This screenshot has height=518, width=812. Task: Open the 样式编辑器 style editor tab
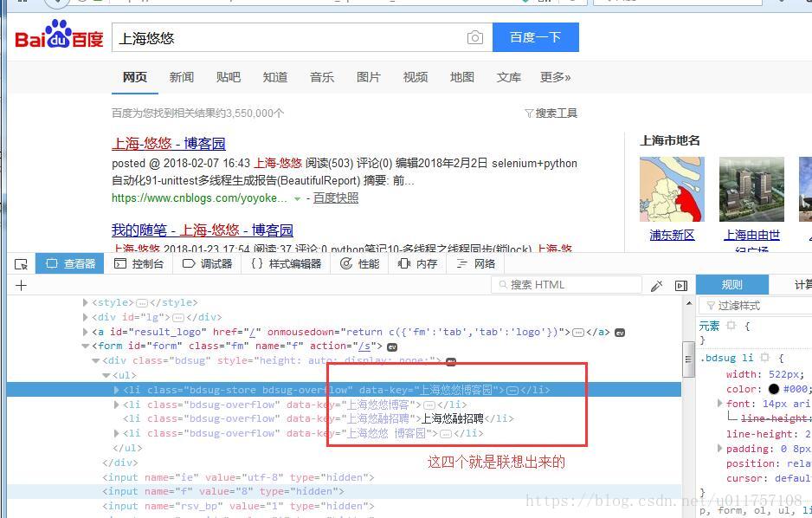click(287, 264)
